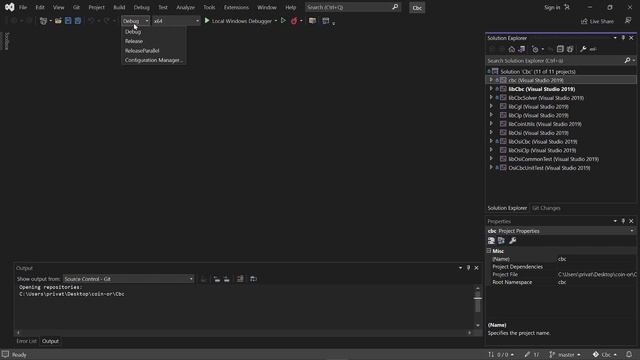Screen dimensions: 640x360
Task: Pin the Output panel
Action: (468, 268)
